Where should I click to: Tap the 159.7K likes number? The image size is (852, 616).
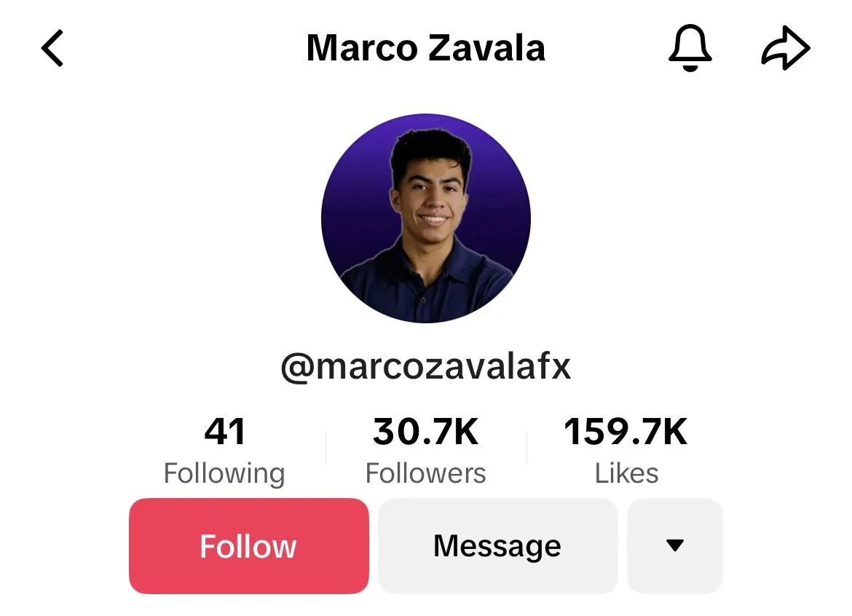[x=626, y=431]
